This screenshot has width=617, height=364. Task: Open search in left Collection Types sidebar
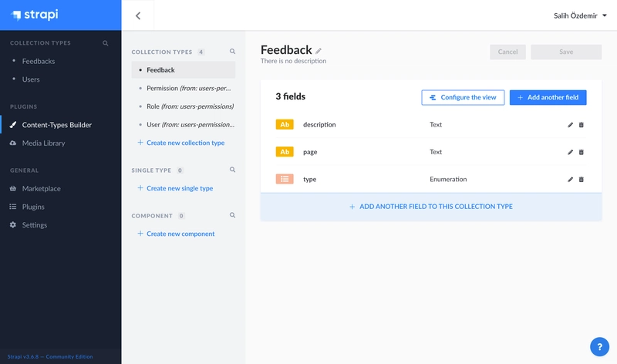pos(106,43)
